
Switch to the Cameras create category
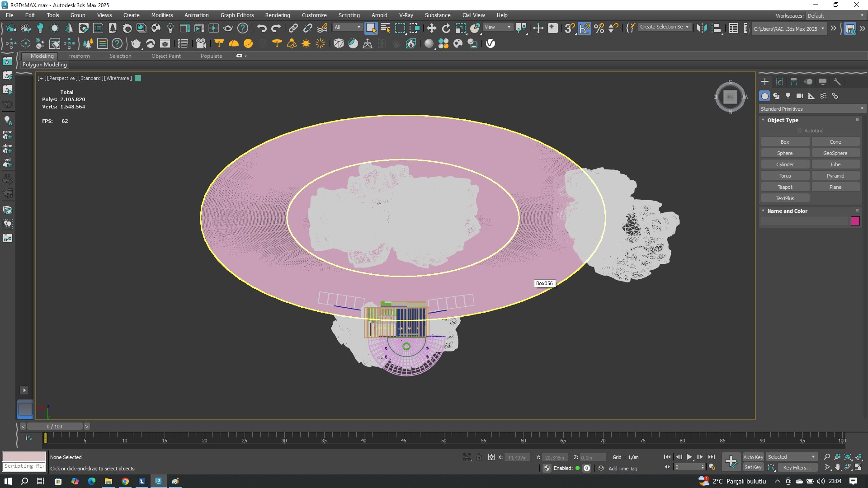[800, 96]
